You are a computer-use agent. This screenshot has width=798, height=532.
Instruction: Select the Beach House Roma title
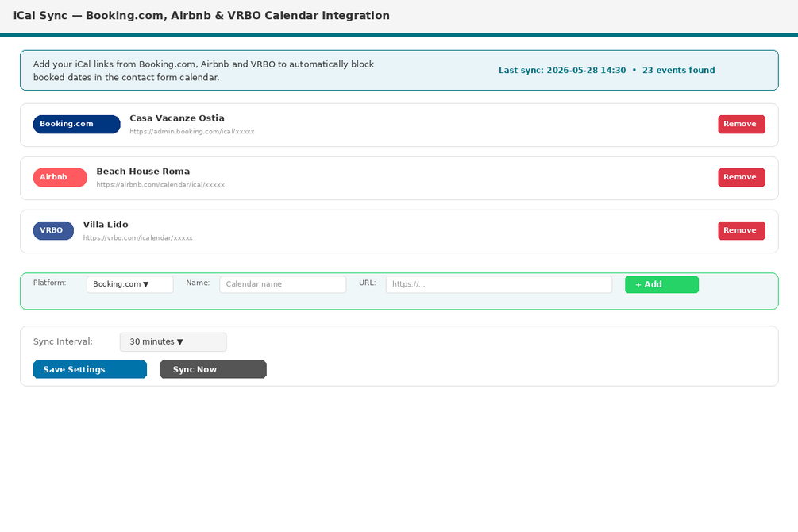pyautogui.click(x=143, y=172)
